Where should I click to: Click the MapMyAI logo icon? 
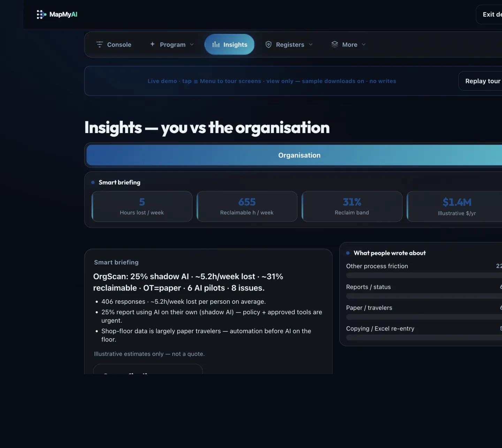click(x=41, y=14)
